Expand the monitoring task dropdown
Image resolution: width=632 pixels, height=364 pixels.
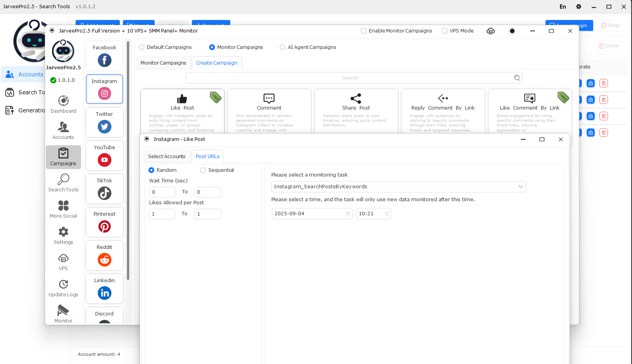pos(399,187)
